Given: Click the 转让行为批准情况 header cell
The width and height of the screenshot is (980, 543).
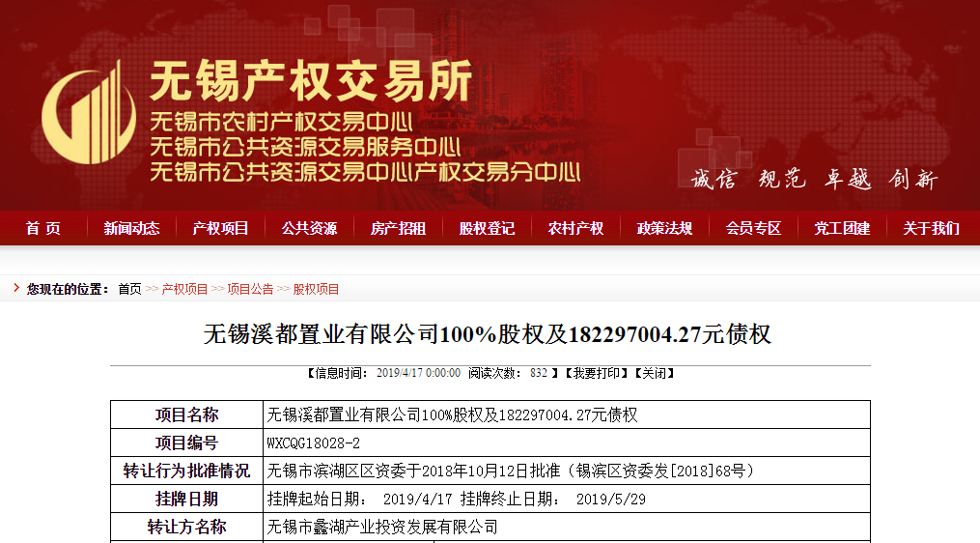Looking at the screenshot, I should click(187, 471).
